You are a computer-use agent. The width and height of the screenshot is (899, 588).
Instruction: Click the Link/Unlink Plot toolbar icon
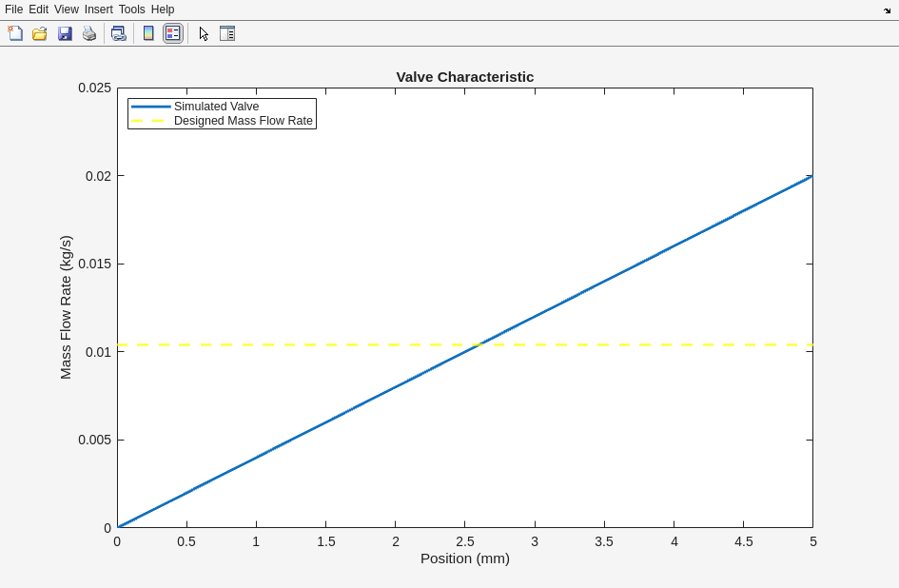tap(119, 33)
